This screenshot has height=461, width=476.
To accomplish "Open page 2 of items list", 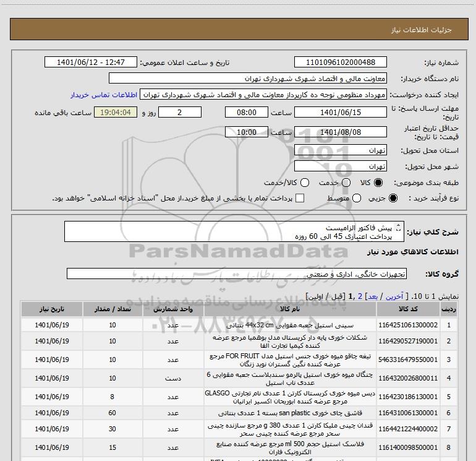I will coord(360,296).
